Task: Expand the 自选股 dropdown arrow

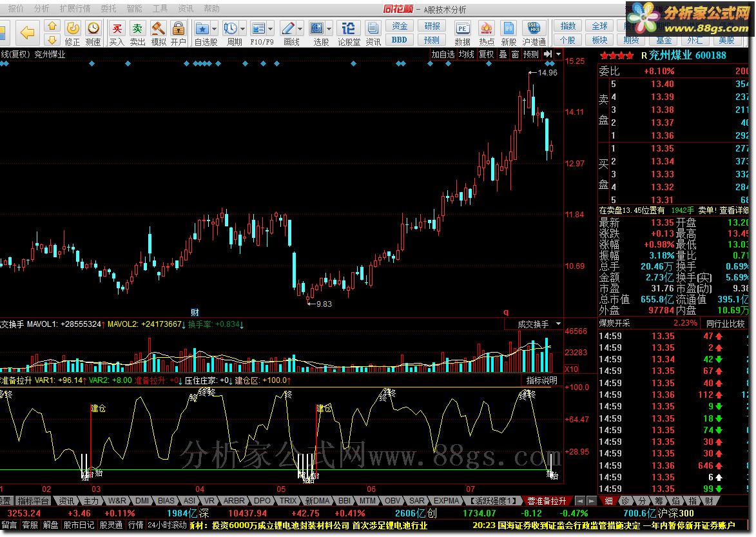Action: click(x=215, y=28)
